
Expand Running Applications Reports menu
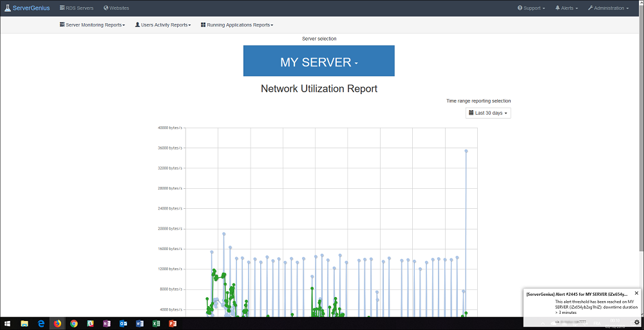pyautogui.click(x=237, y=25)
